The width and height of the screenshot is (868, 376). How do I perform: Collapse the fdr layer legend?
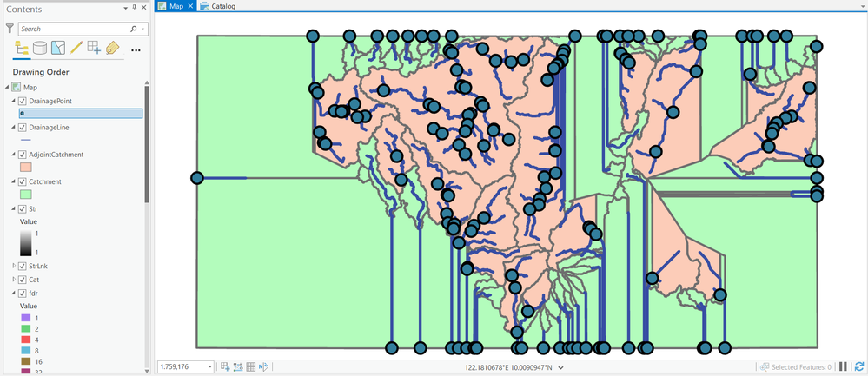(14, 293)
